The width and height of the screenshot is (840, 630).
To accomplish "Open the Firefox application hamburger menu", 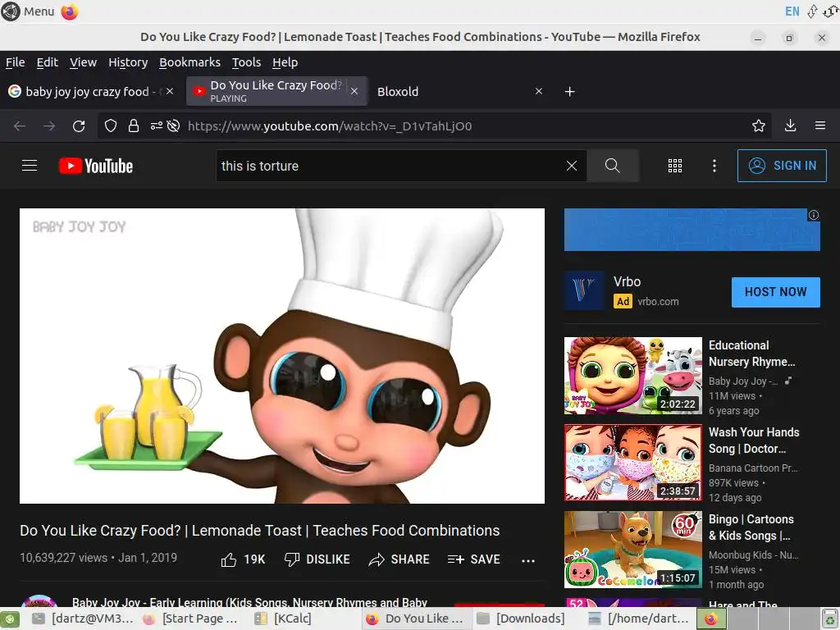I will tap(820, 126).
